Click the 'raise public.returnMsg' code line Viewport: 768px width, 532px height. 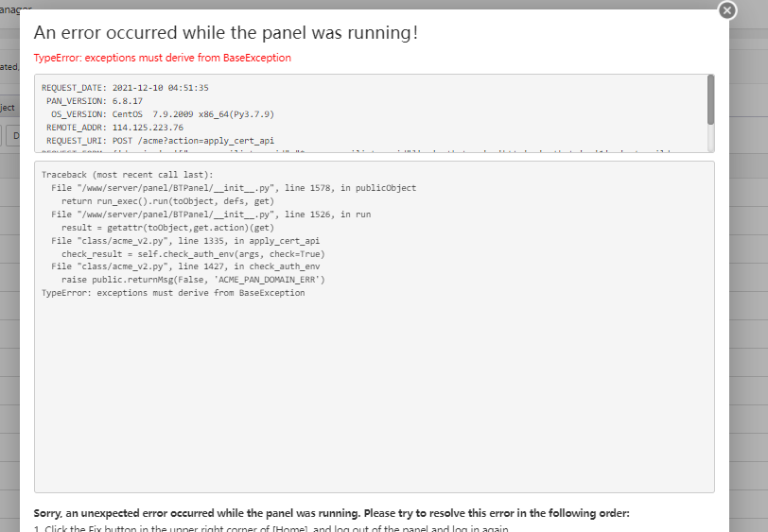click(x=193, y=281)
